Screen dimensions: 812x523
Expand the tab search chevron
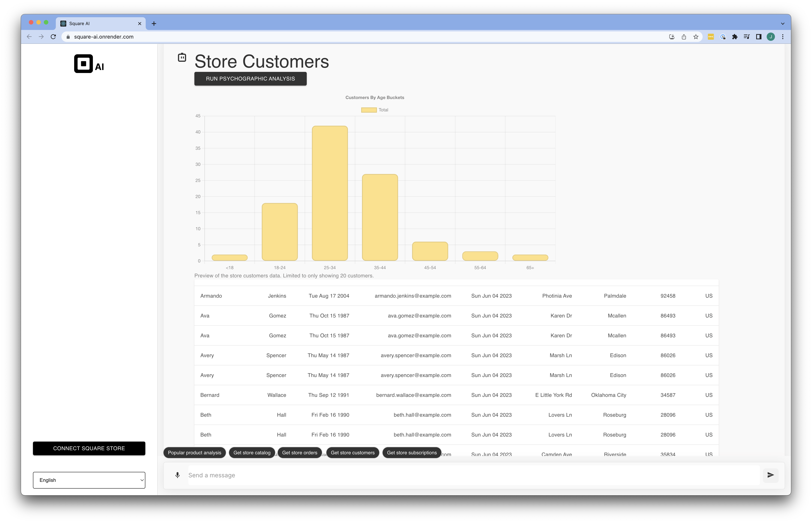click(x=783, y=24)
